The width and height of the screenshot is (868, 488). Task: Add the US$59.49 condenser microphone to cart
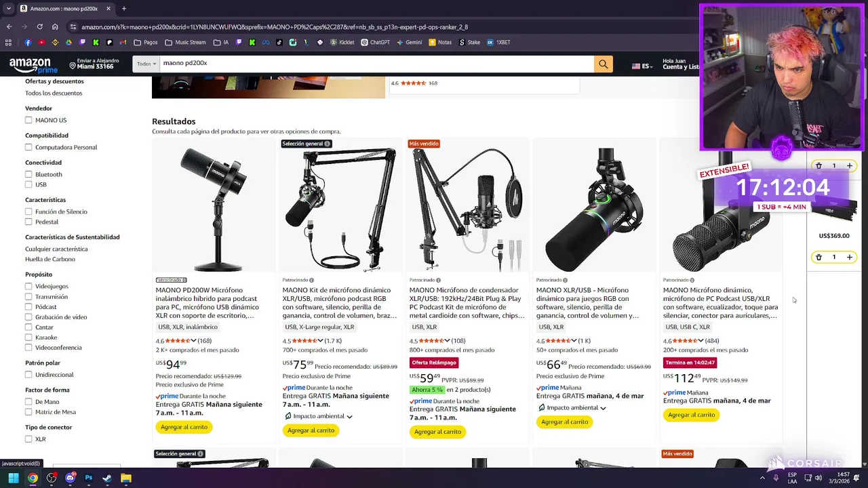437,432
